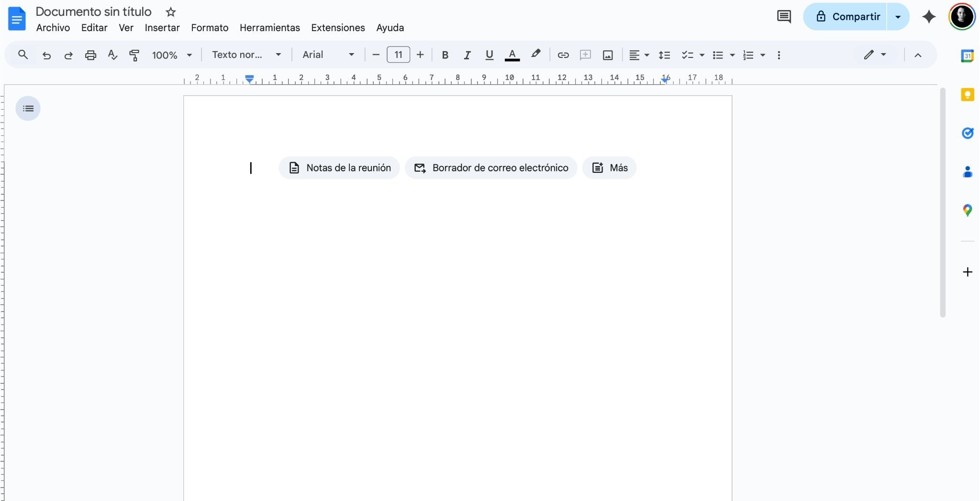Show document outline list icon
The height and width of the screenshot is (501, 980).
tap(28, 109)
